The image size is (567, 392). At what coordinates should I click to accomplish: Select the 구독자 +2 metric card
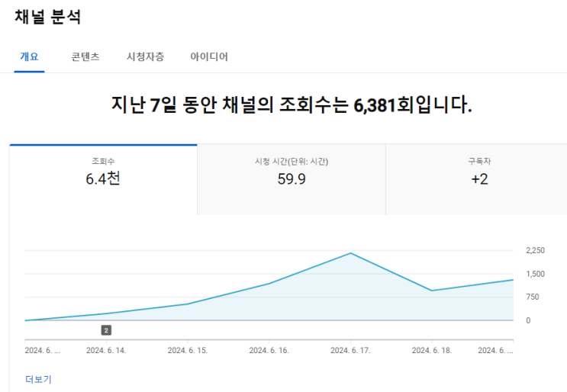tap(477, 179)
